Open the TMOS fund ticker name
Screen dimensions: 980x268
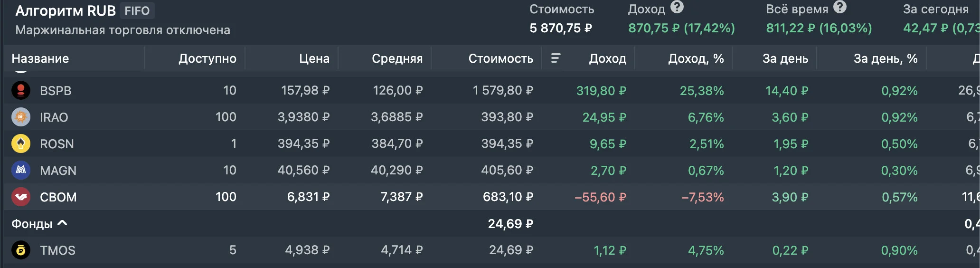[57, 250]
